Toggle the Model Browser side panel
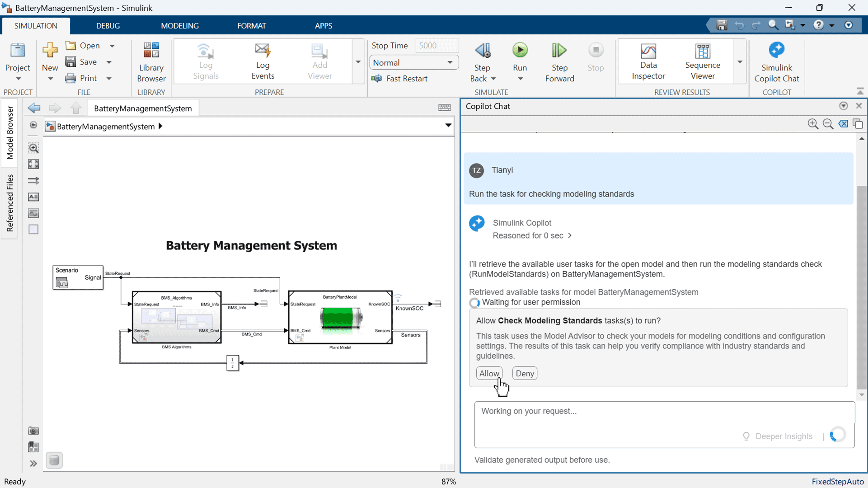Screen dimensions: 868x488 [9, 133]
